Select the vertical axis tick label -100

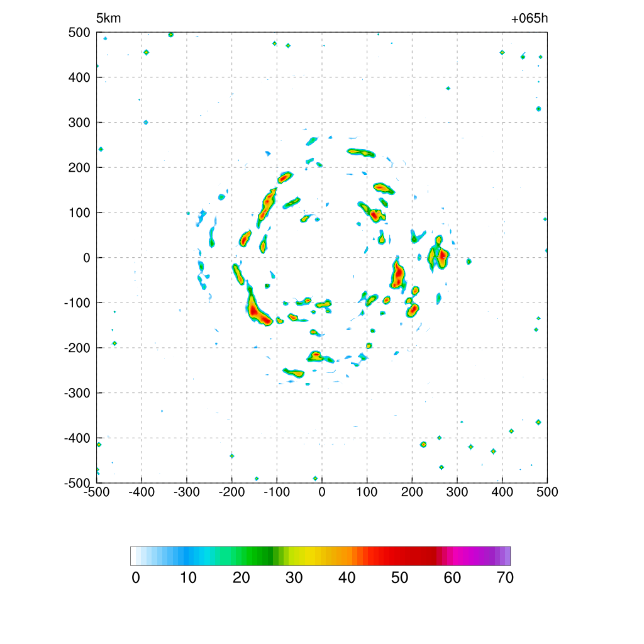77,303
